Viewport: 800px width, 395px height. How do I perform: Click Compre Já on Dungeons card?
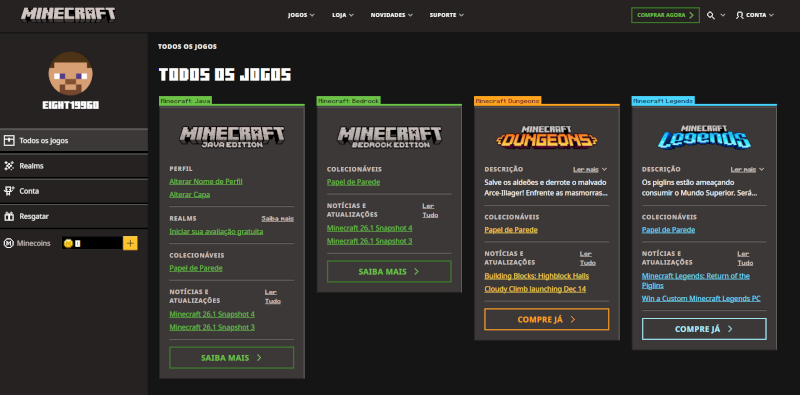pos(546,319)
